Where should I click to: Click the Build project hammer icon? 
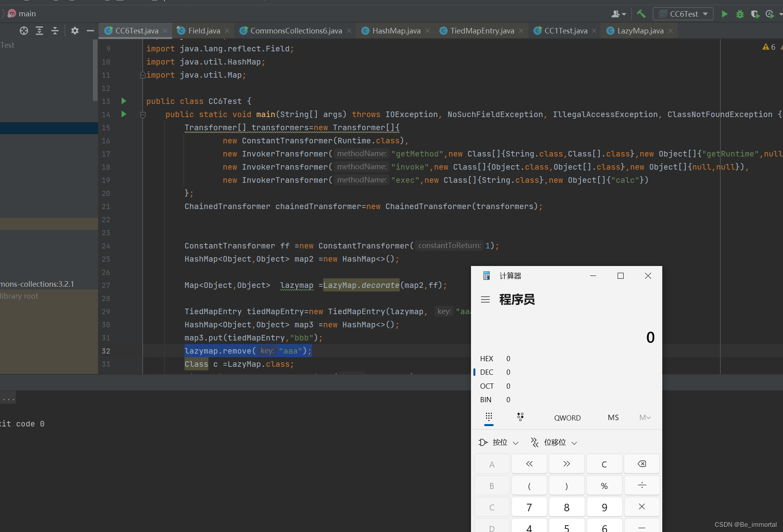(x=641, y=14)
